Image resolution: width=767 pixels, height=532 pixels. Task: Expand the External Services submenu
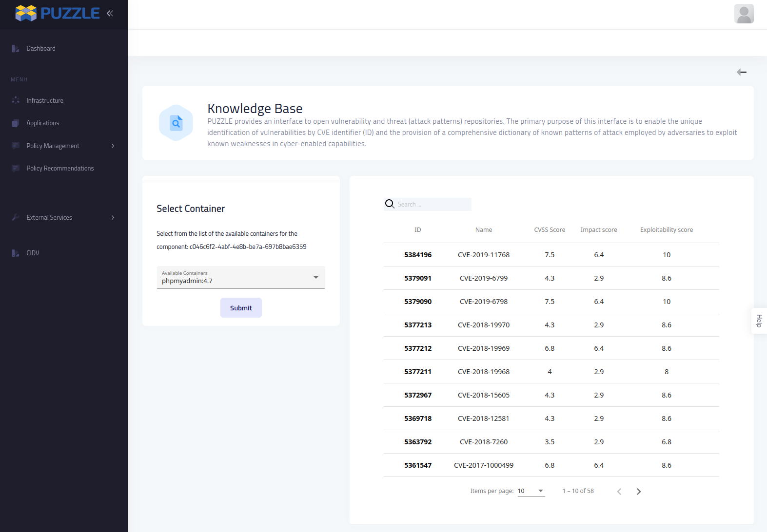(113, 217)
